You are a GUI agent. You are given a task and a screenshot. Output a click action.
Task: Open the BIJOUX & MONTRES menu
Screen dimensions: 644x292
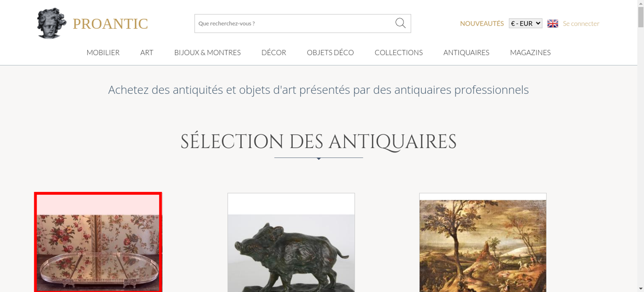coord(207,52)
